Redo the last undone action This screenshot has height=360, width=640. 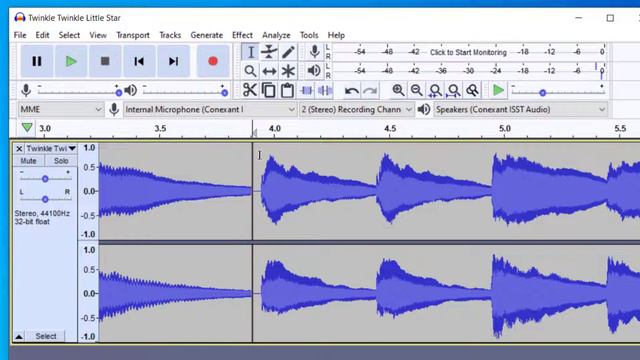[370, 90]
